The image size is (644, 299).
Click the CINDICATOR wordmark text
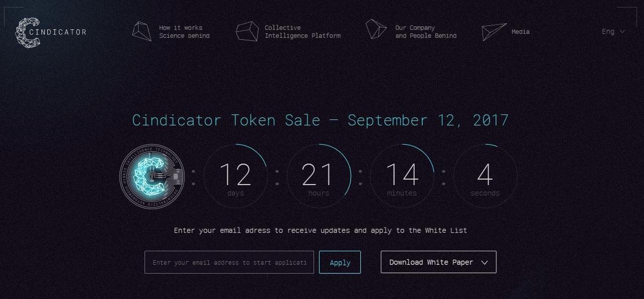coord(58,32)
